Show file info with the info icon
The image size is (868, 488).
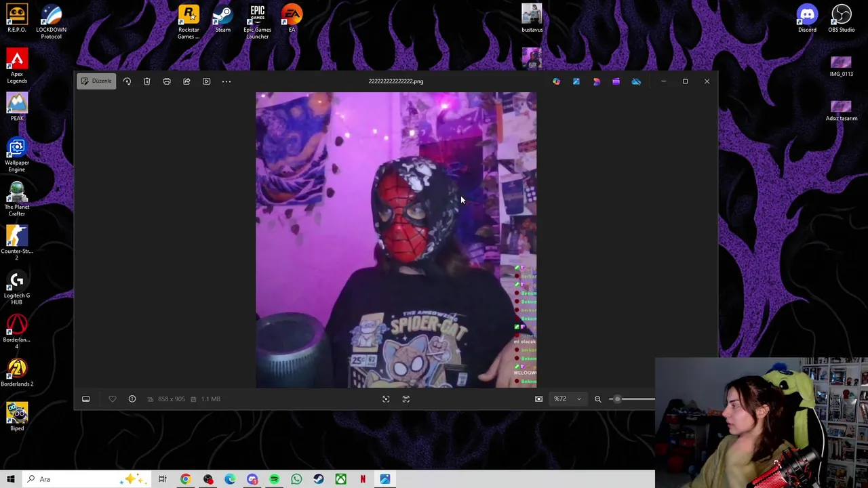132,399
